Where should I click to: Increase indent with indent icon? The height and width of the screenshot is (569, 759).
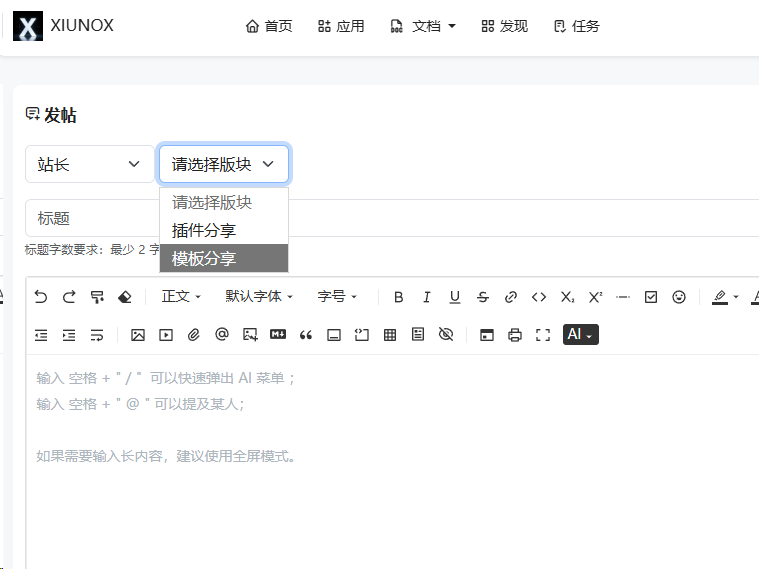(69, 335)
